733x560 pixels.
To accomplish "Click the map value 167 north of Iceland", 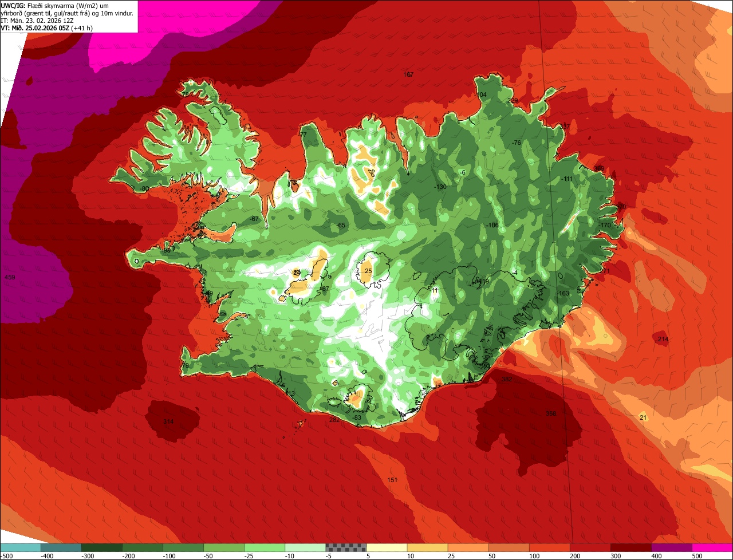I will pyautogui.click(x=408, y=74).
